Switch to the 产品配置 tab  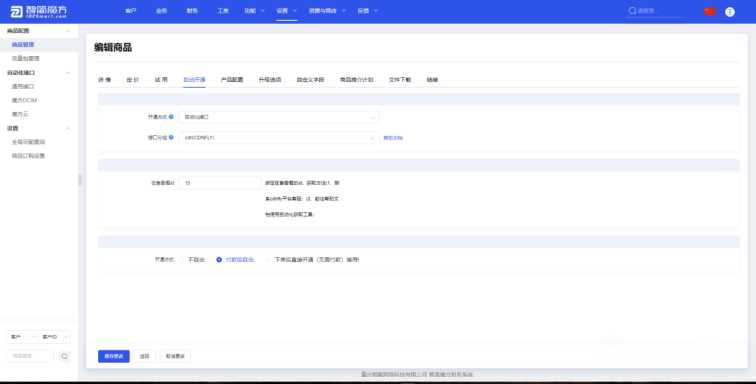pyautogui.click(x=232, y=80)
